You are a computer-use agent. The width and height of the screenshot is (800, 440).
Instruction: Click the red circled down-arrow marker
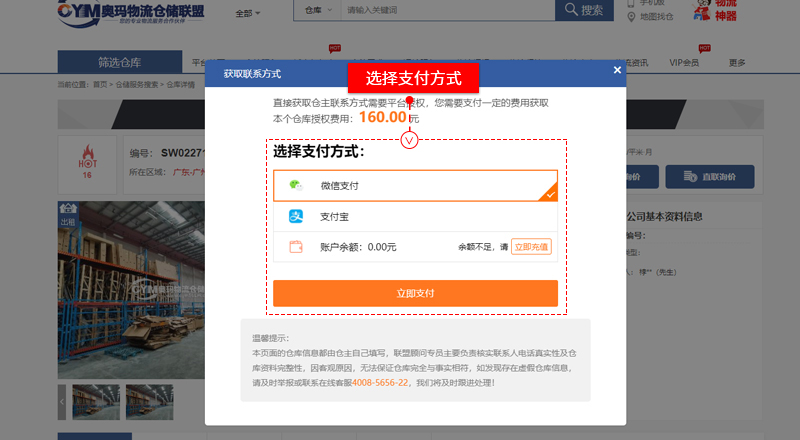coord(409,140)
